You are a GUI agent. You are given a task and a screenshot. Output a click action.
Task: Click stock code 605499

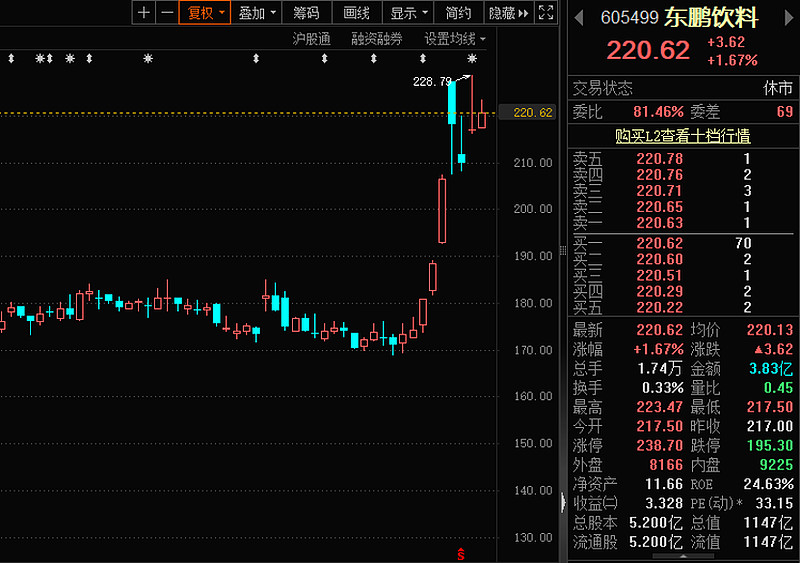click(x=630, y=18)
